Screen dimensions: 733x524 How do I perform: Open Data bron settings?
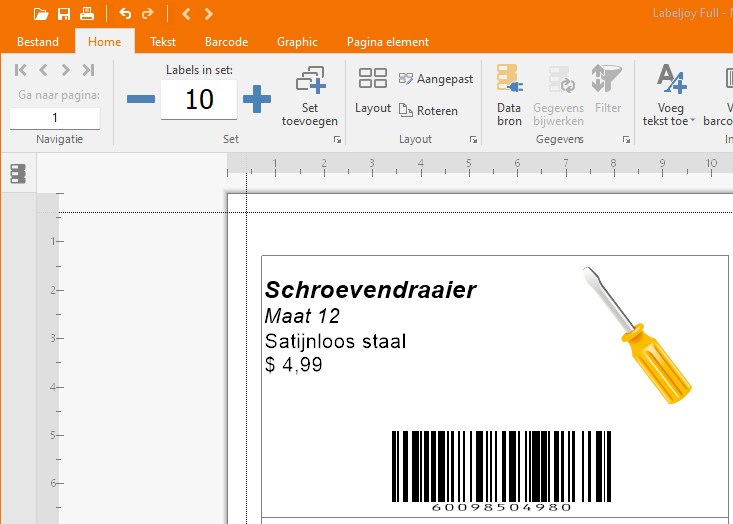[x=509, y=96]
